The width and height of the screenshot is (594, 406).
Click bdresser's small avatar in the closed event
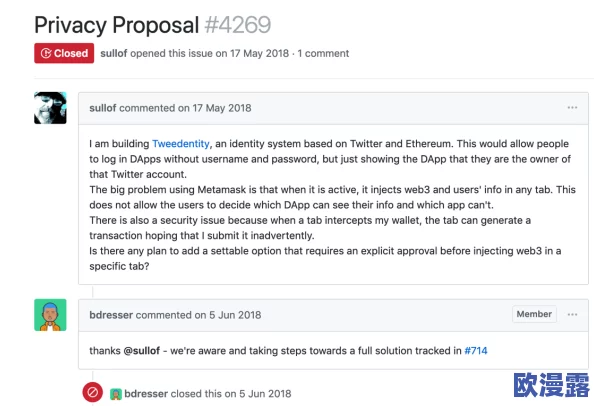click(x=116, y=394)
